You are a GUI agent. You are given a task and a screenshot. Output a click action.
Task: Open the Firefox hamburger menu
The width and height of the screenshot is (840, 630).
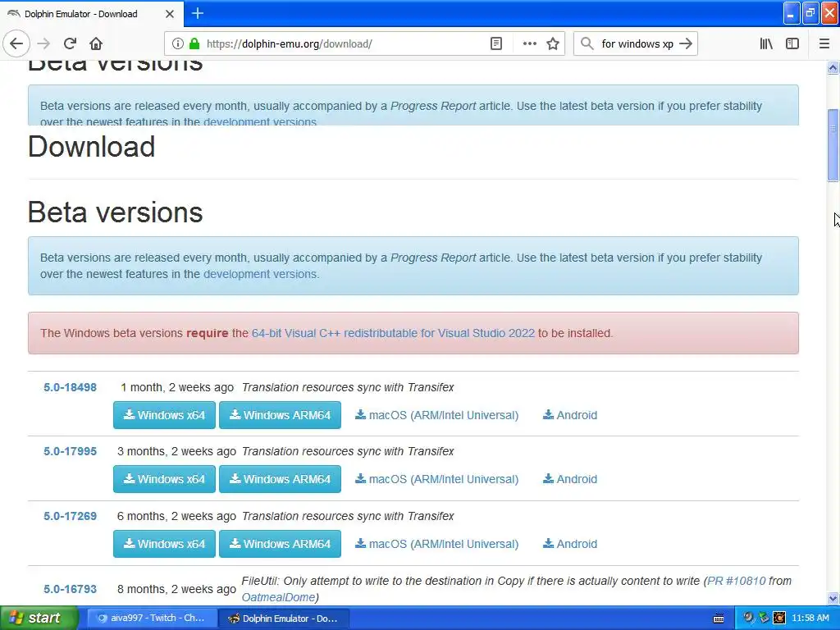tap(824, 44)
